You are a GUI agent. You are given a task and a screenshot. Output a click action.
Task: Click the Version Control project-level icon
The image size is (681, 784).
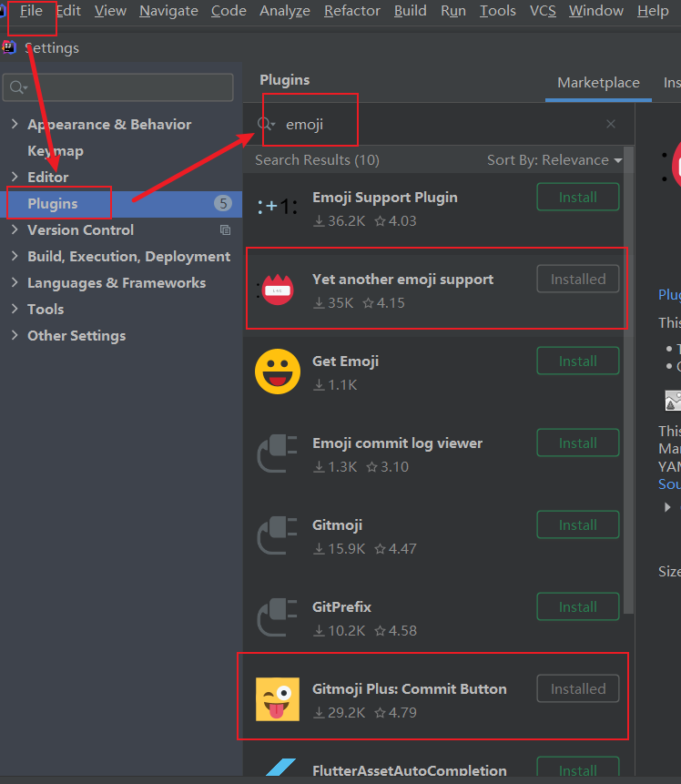(225, 230)
